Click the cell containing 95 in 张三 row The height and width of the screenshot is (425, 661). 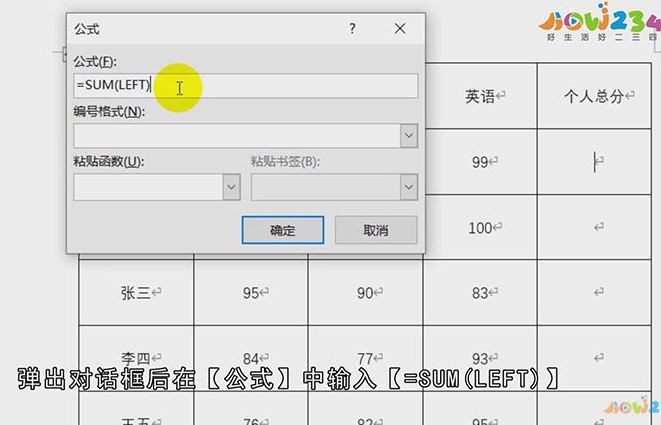coord(251,292)
